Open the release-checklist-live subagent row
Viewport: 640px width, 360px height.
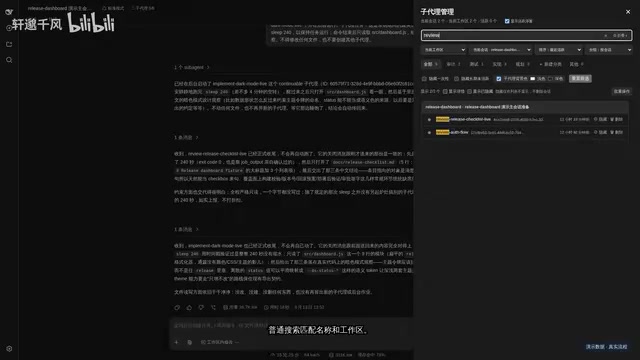524,120
